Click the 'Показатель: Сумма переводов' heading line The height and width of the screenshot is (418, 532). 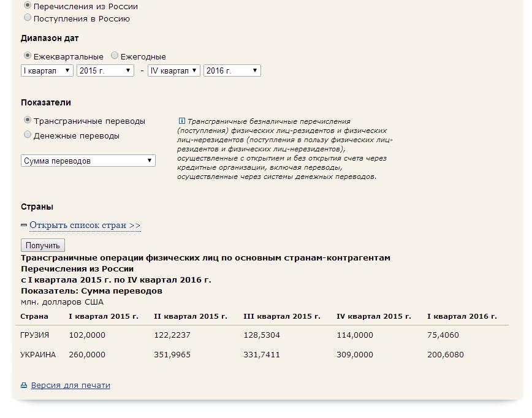pos(91,291)
